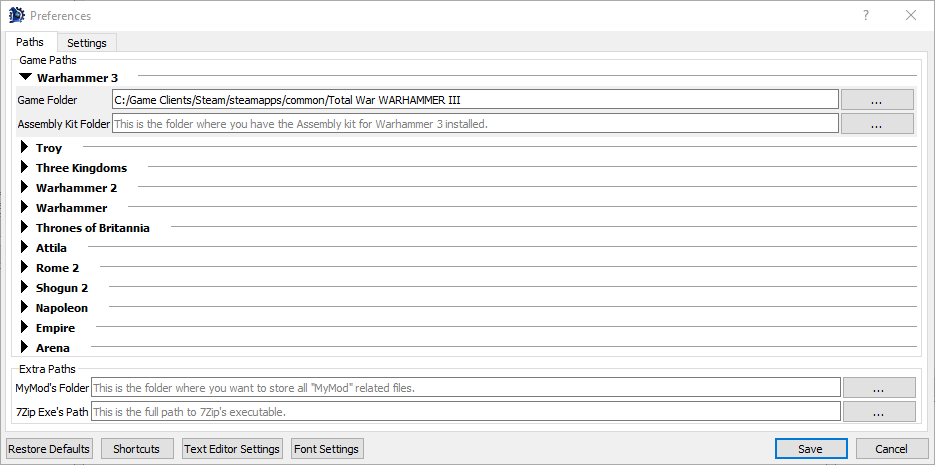This screenshot has height=465, width=935.
Task: Click the 7Zip Exe's Path field
Action: (x=466, y=411)
